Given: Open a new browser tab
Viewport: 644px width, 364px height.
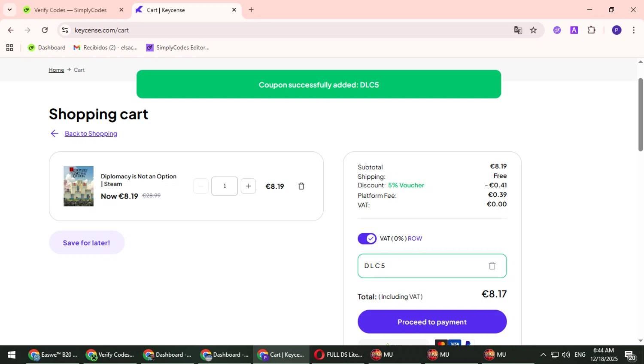Looking at the screenshot, I should pos(251,10).
